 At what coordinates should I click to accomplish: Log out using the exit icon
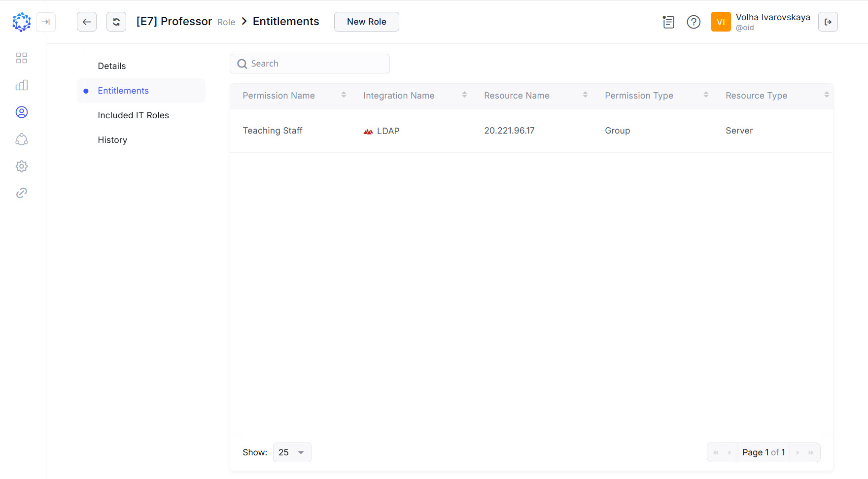tap(828, 22)
